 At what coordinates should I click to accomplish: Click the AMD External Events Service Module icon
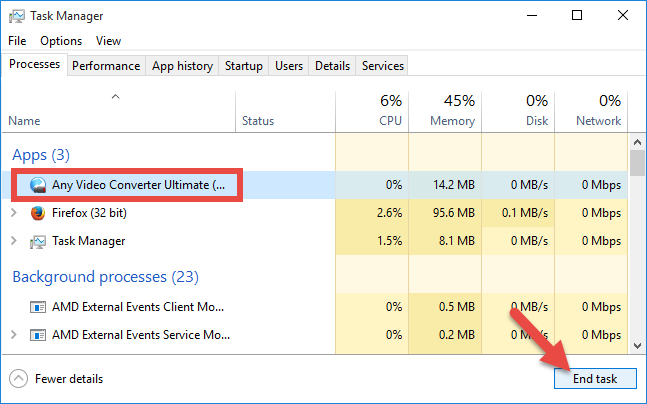[38, 335]
